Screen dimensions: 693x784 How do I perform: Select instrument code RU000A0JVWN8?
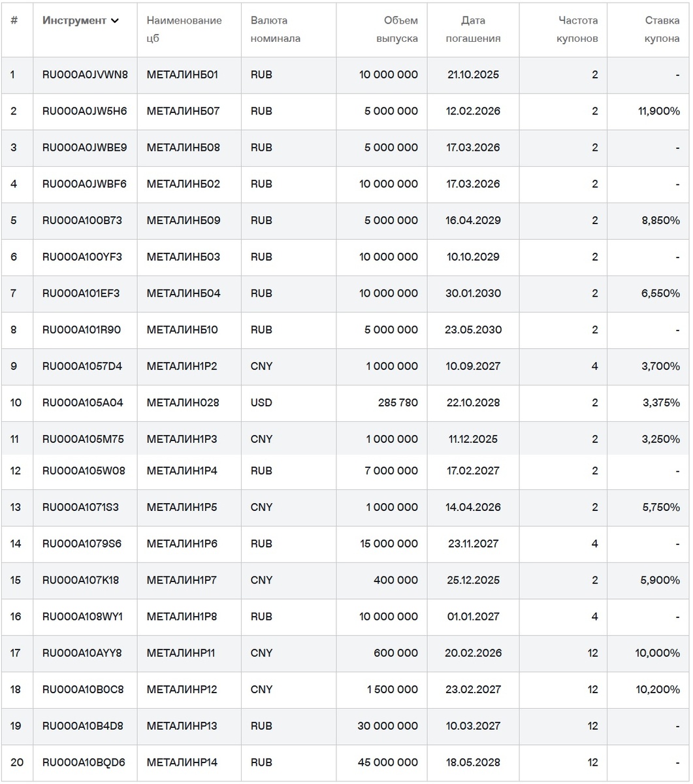click(x=85, y=75)
